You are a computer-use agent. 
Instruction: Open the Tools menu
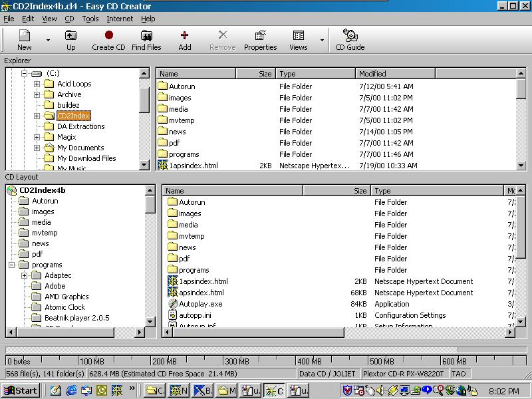90,19
